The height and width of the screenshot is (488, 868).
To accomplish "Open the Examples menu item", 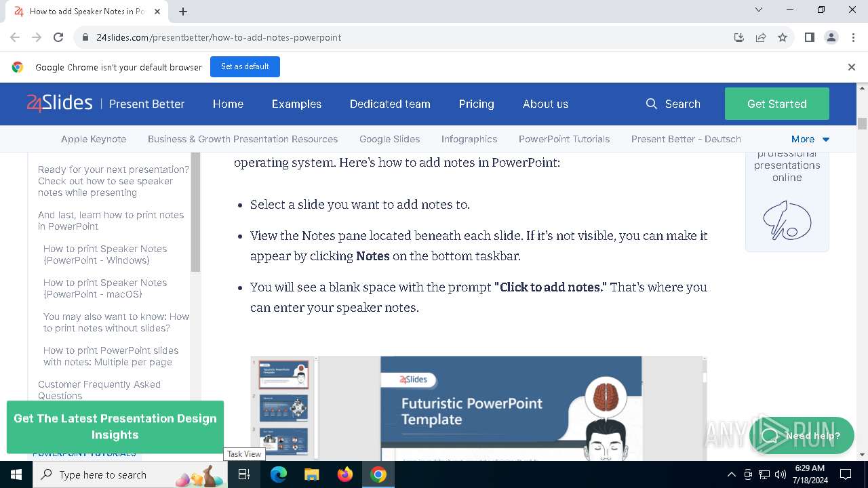I will point(296,104).
